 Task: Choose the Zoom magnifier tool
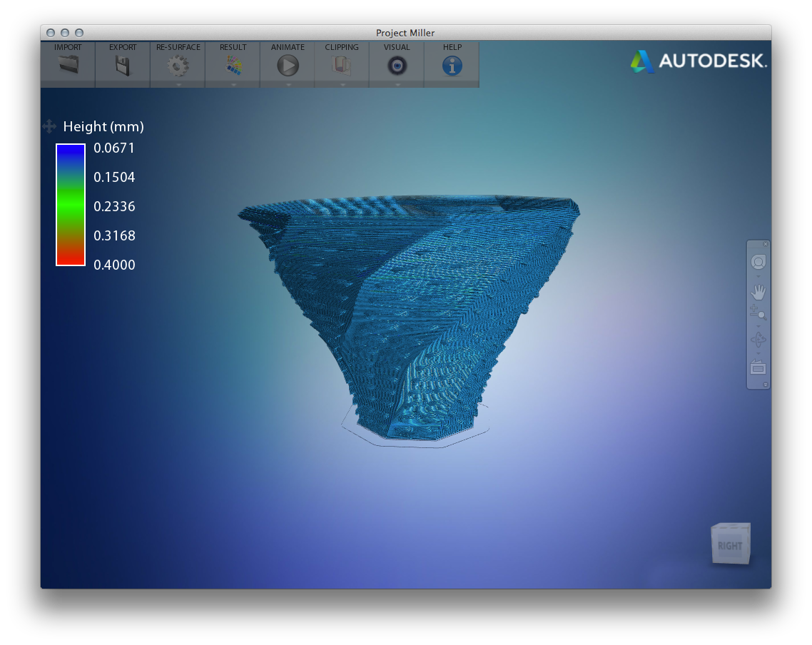click(758, 312)
